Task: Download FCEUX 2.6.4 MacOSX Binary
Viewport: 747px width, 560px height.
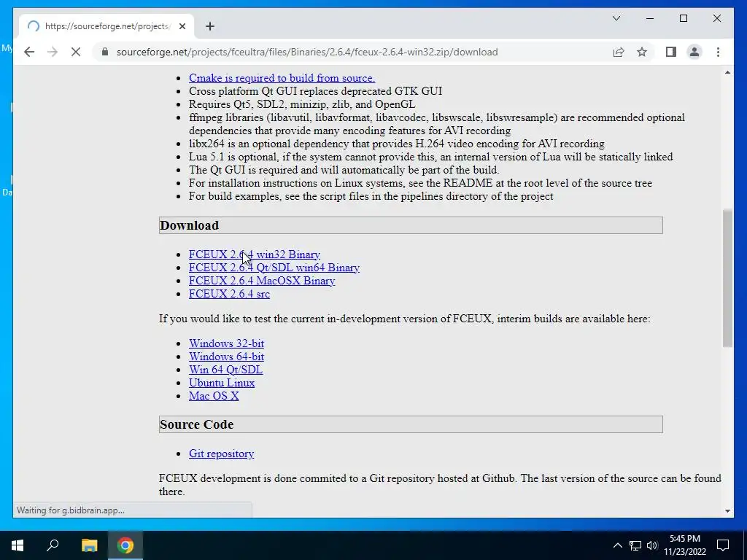Action: [x=262, y=281]
